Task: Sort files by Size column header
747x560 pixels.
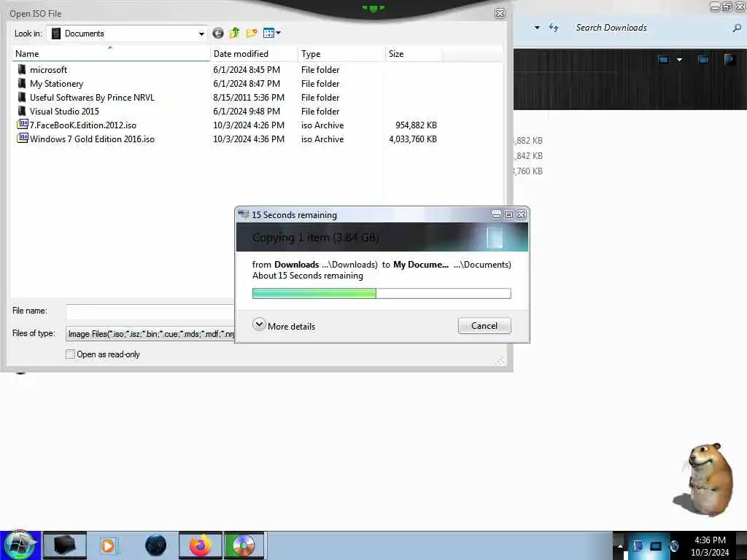Action: [x=414, y=54]
